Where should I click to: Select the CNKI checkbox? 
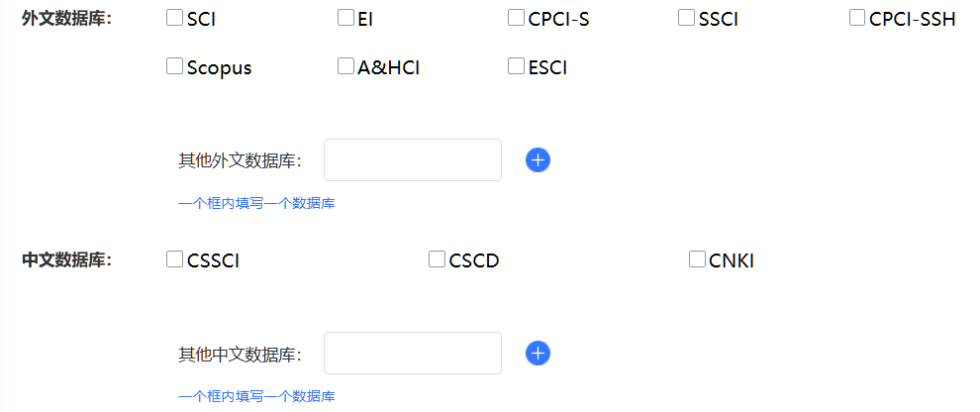click(x=697, y=259)
